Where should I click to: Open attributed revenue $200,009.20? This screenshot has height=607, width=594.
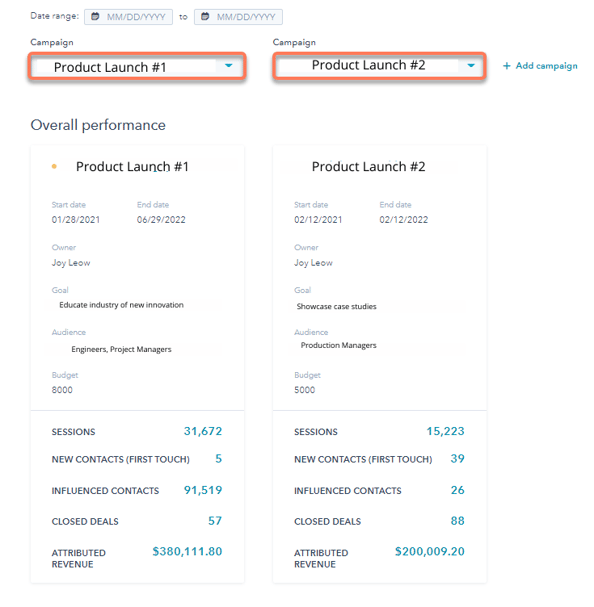click(x=429, y=551)
